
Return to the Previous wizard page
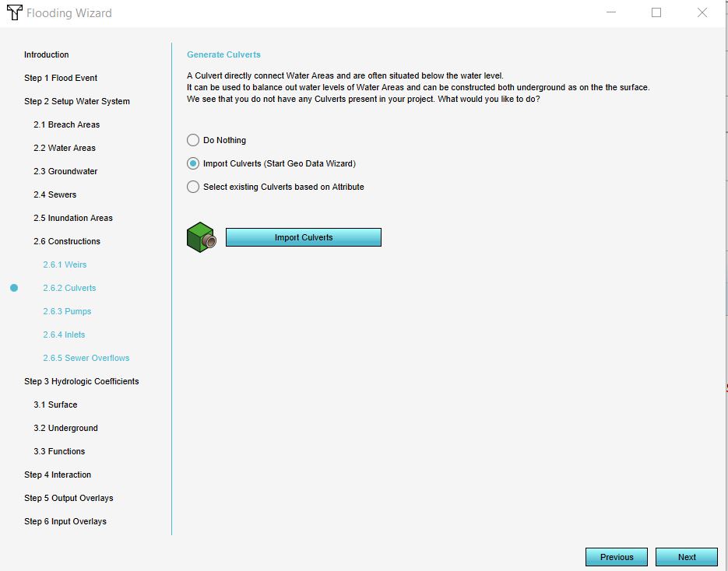click(x=617, y=557)
